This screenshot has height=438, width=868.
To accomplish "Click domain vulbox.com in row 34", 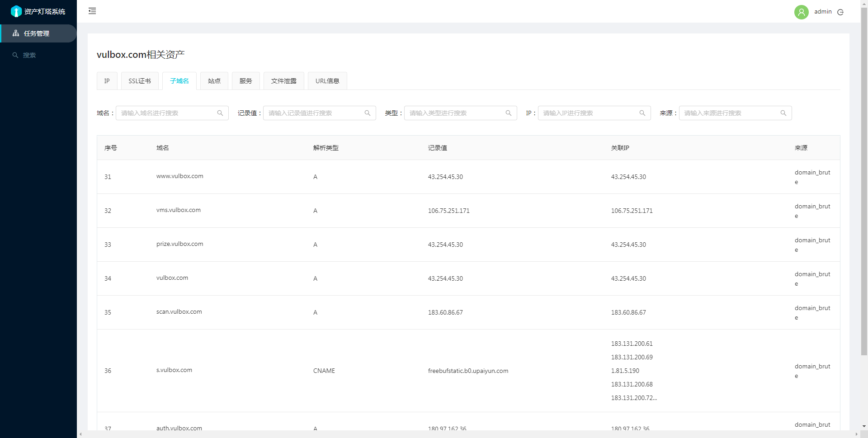I will [172, 278].
